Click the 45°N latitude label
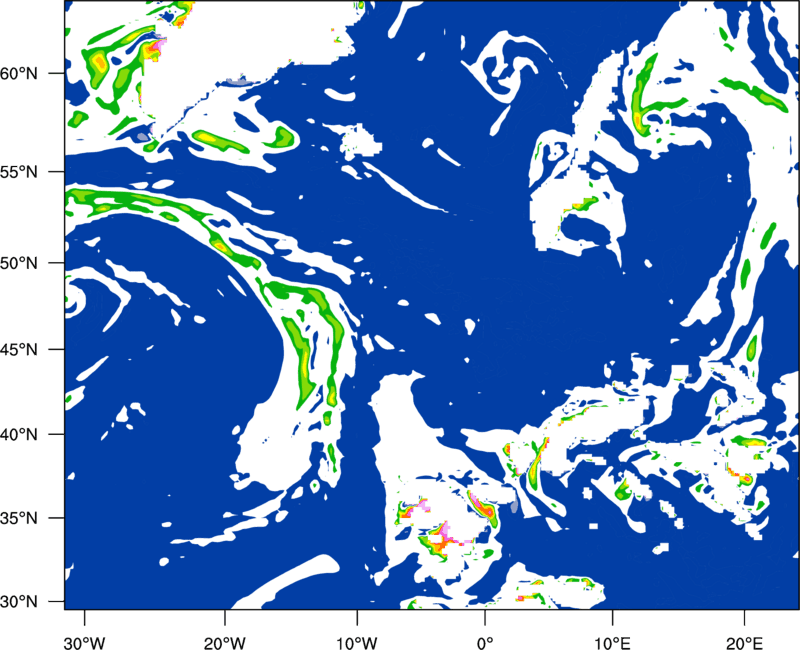Image resolution: width=800 pixels, height=650 pixels. click(x=19, y=349)
